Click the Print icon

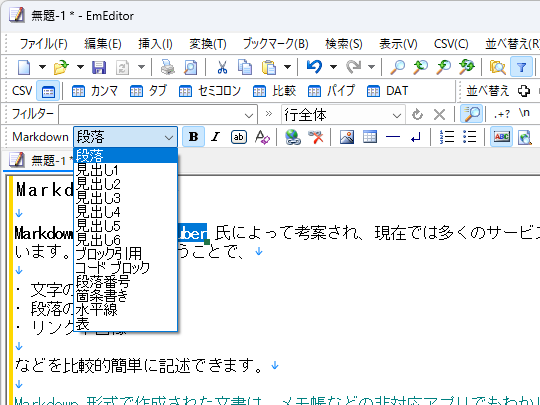click(x=168, y=67)
